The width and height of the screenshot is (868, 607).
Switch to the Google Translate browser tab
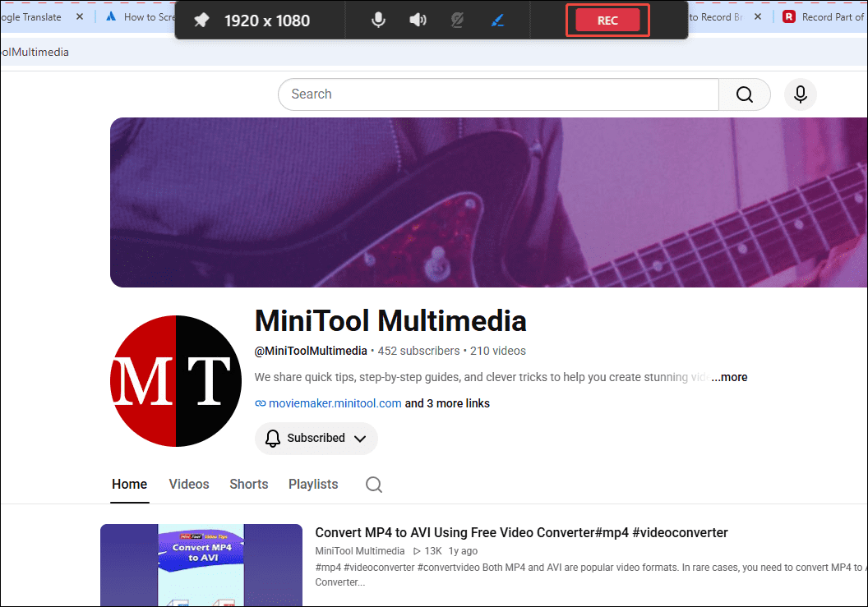31,17
